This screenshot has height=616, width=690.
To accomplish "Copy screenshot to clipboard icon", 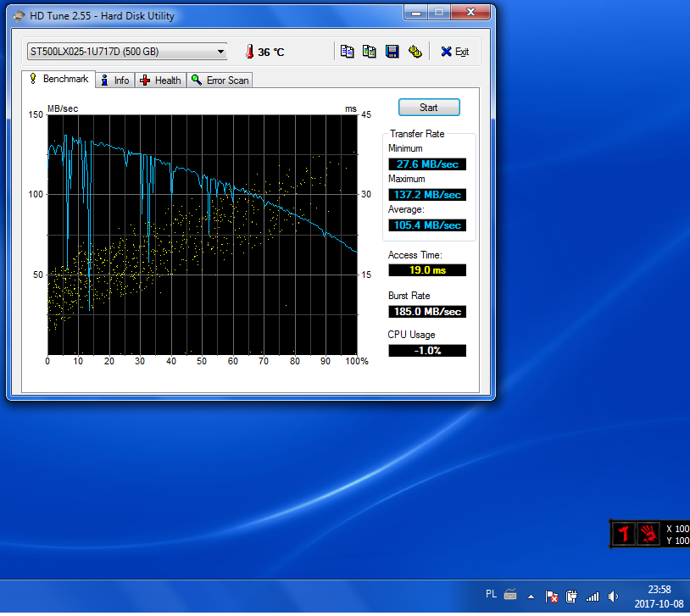I will point(370,52).
